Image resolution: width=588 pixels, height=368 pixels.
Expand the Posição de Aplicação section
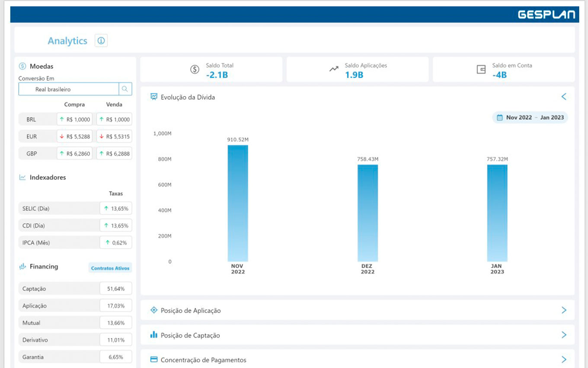(563, 310)
